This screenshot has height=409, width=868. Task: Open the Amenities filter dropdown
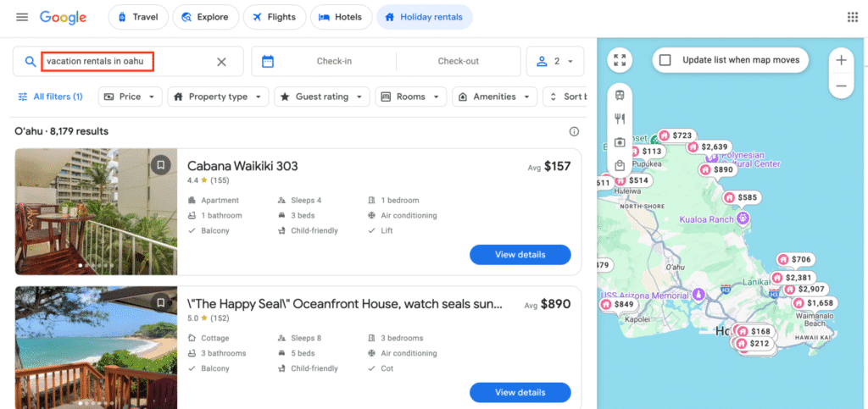click(x=495, y=97)
